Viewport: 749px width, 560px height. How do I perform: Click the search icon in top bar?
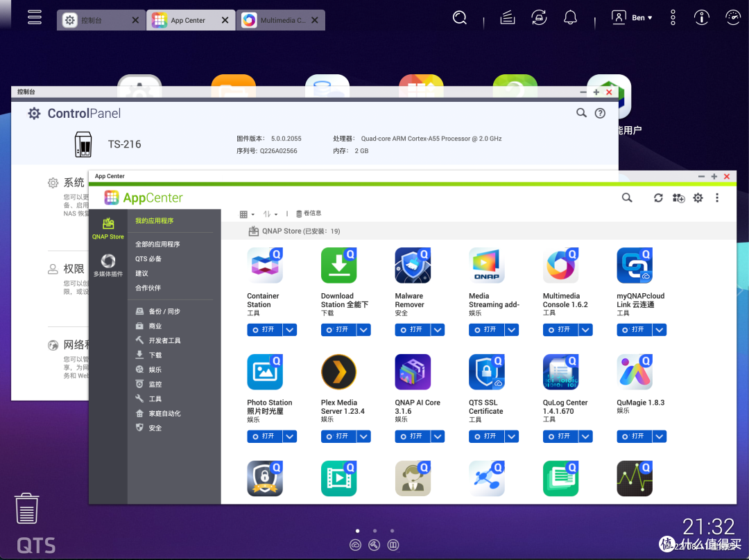pyautogui.click(x=460, y=18)
